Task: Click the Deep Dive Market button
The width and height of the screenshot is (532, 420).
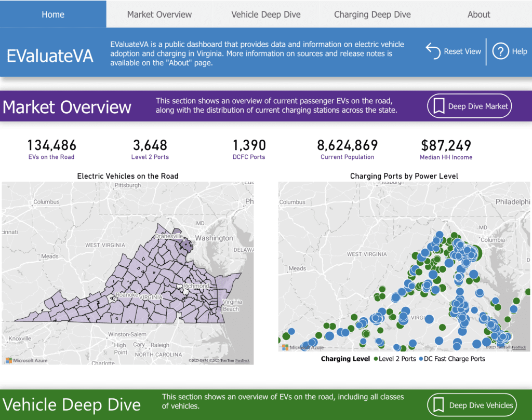Action: (469, 106)
